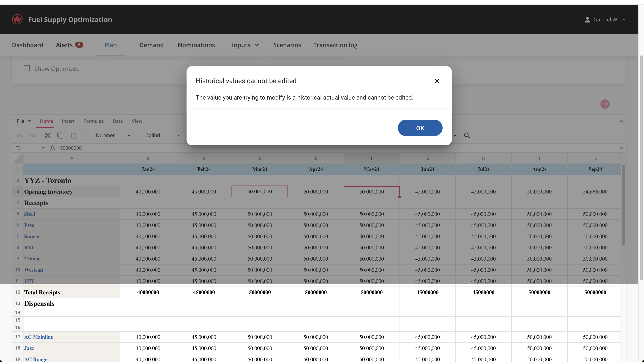Click the SM user avatar badge
Viewport: 644px width, 362px height.
605,104
